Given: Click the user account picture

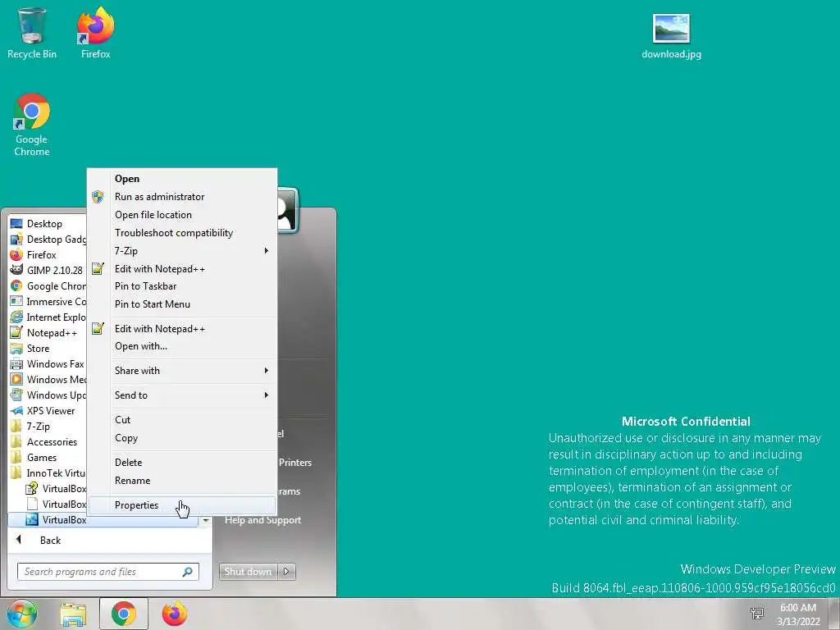Looking at the screenshot, I should pyautogui.click(x=288, y=210).
